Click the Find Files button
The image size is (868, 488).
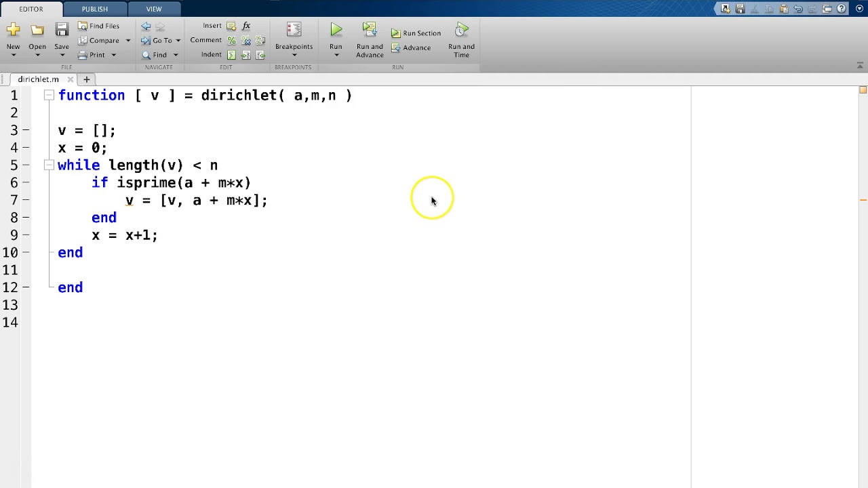click(x=98, y=26)
